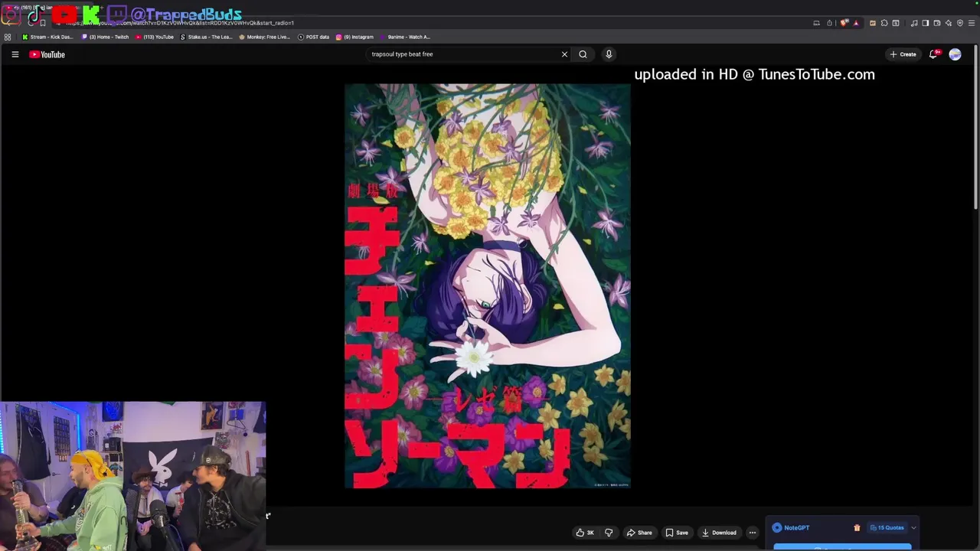This screenshot has width=980, height=551.
Task: Open the 9anime bookmark
Action: point(405,37)
